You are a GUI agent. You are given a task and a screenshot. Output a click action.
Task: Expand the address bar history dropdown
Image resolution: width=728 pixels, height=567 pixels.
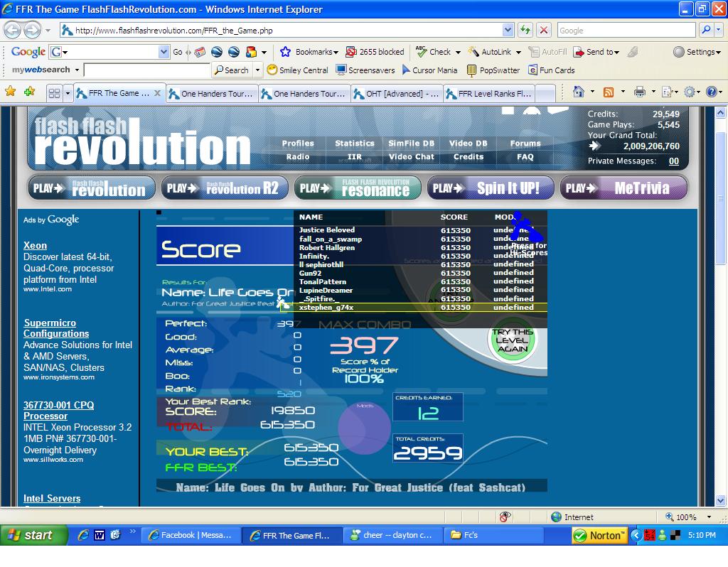pyautogui.click(x=508, y=30)
